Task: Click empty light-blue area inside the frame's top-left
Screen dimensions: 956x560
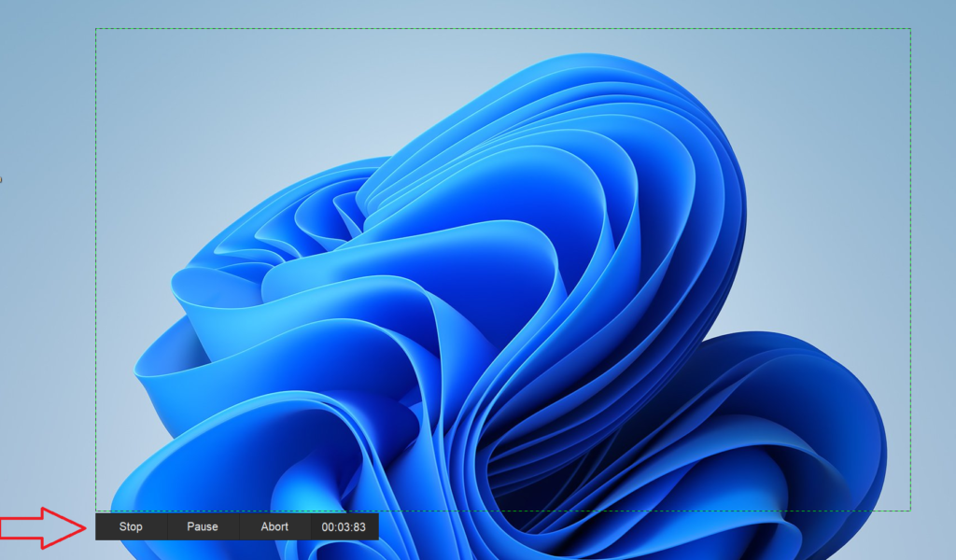Action: tap(168, 93)
